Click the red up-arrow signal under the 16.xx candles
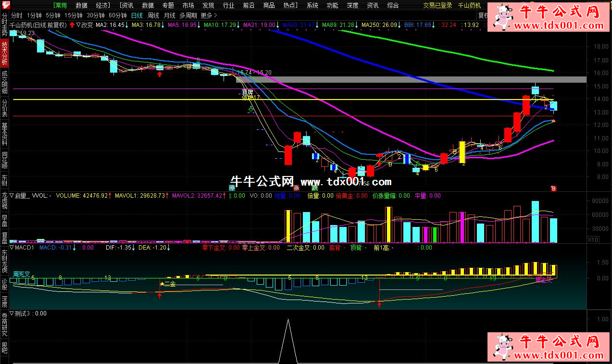The height and width of the screenshot is (364, 612). point(160,75)
